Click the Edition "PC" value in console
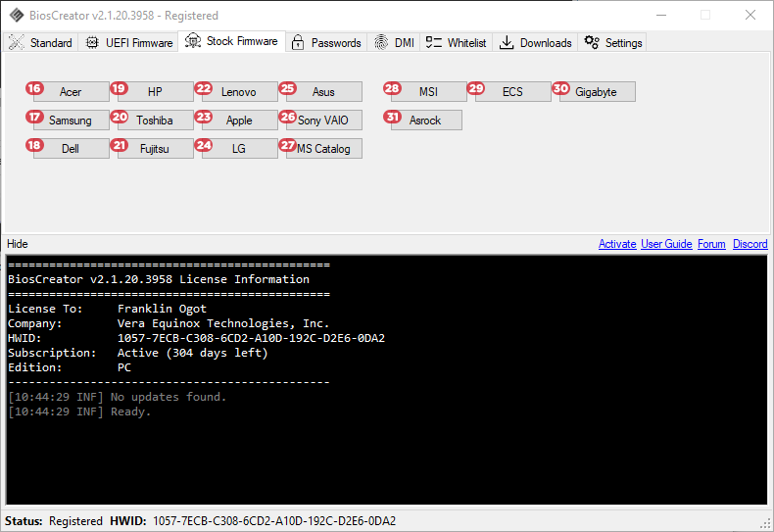The height and width of the screenshot is (532, 774). [x=124, y=367]
